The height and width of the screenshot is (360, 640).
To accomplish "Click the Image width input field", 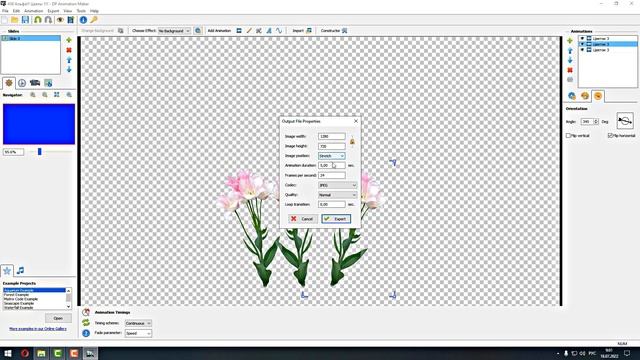I will pos(331,136).
